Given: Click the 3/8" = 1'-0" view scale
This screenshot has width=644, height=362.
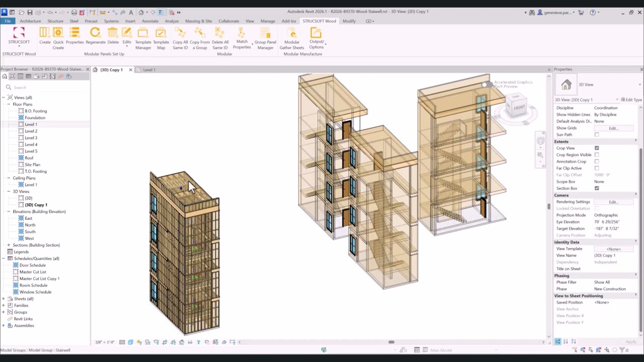Looking at the screenshot, I should pyautogui.click(x=105, y=342).
